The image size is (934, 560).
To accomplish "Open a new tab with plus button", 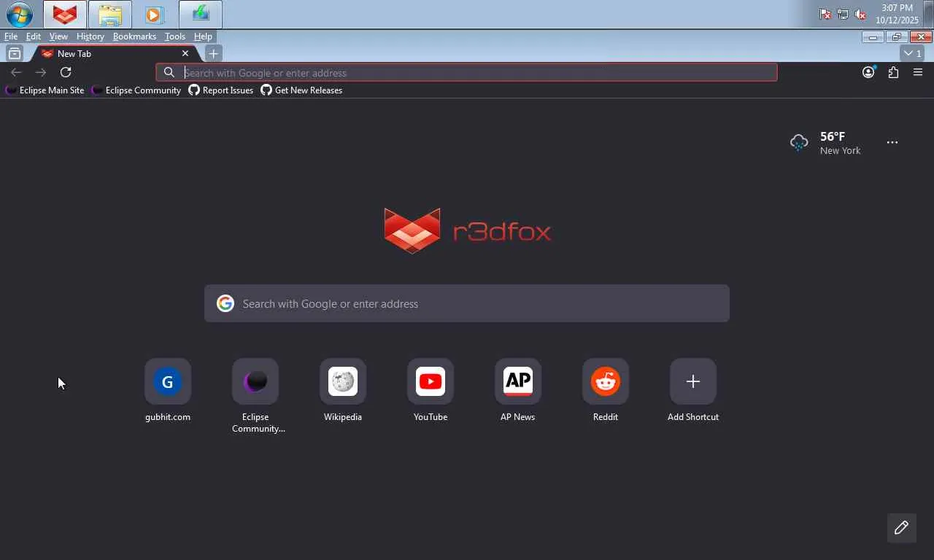I will tap(213, 53).
